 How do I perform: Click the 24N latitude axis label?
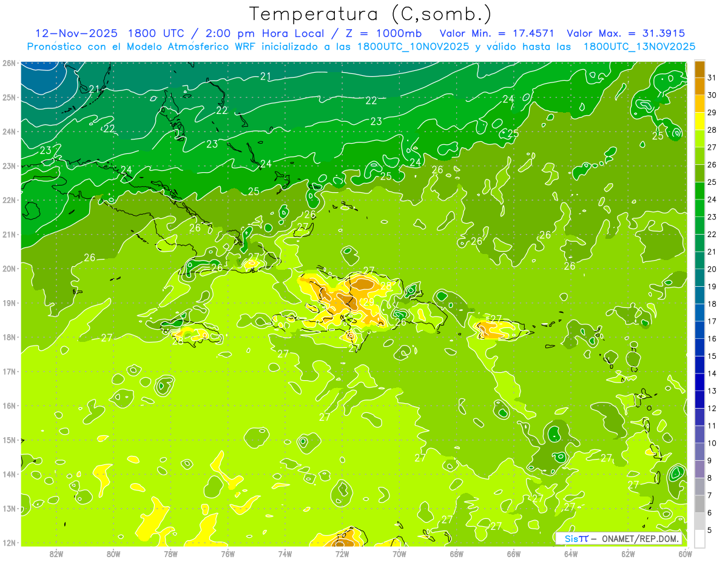(9, 132)
